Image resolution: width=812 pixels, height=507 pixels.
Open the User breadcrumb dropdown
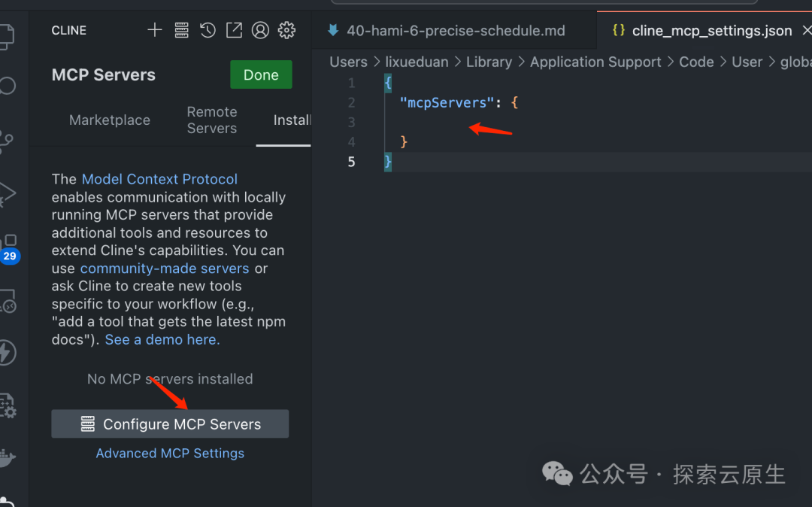(x=747, y=62)
